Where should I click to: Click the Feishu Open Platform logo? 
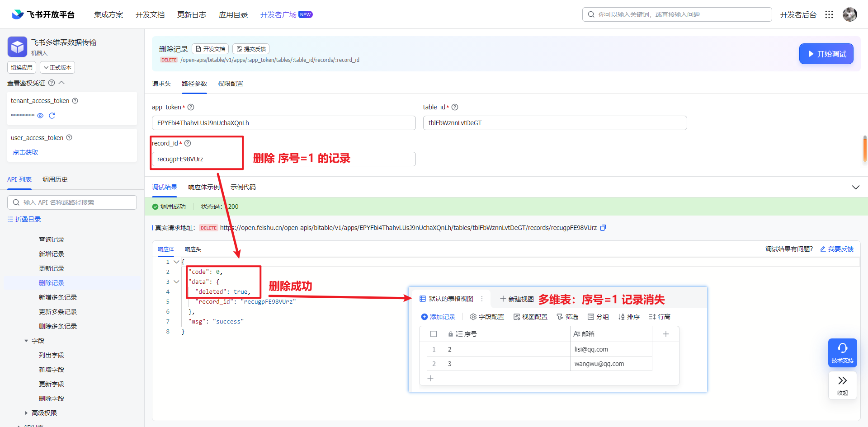point(43,14)
